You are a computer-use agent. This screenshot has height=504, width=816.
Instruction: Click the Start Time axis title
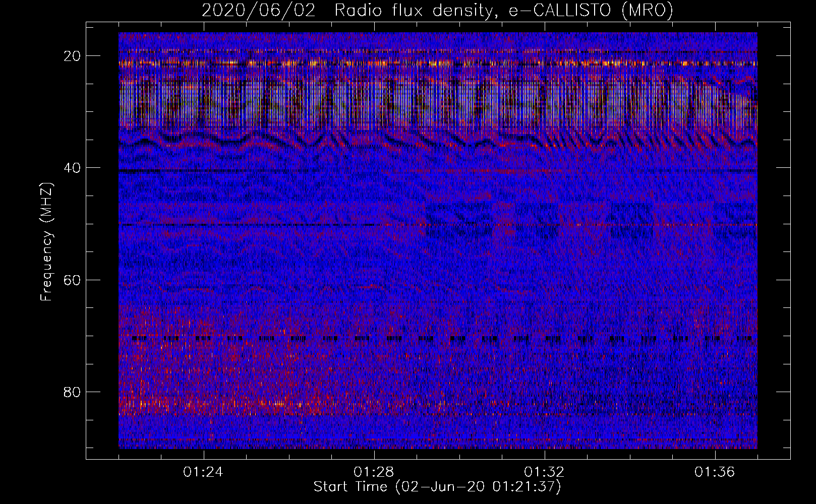pyautogui.click(x=437, y=487)
